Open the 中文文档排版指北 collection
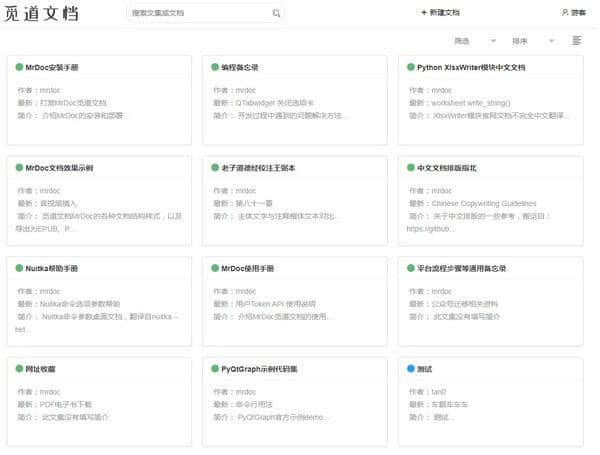The width and height of the screenshot is (600, 455). click(x=455, y=167)
